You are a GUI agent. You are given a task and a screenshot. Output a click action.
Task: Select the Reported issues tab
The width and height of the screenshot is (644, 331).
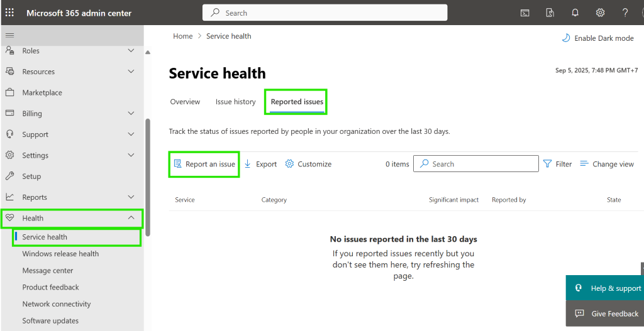[297, 102]
